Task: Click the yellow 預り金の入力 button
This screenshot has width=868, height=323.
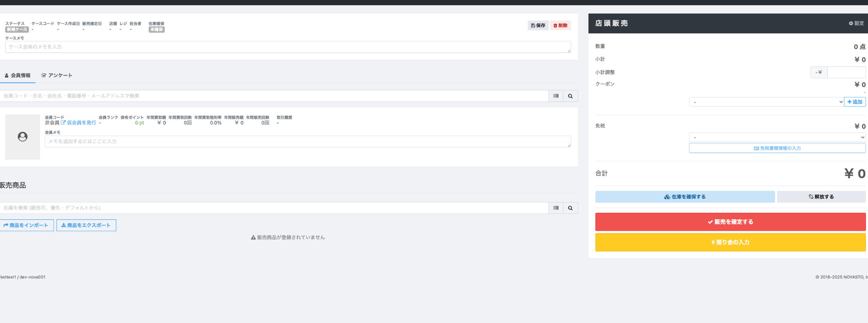Action: [x=730, y=242]
